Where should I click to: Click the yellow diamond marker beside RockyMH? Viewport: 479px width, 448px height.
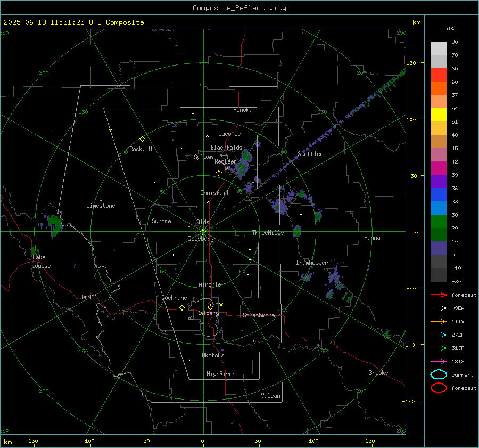coord(142,139)
